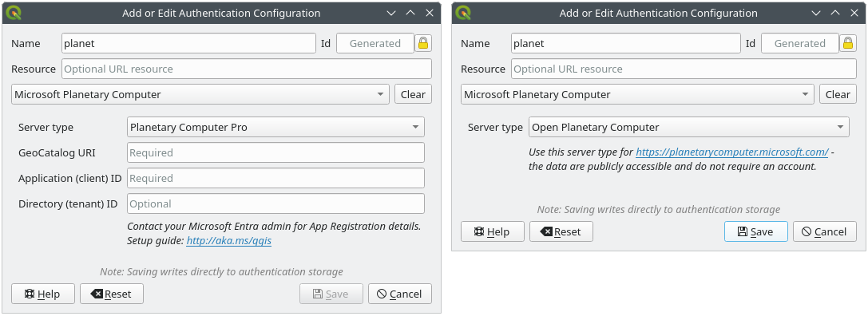Screen dimensions: 868x320
Task: Cancel the left dialog
Action: (400, 294)
